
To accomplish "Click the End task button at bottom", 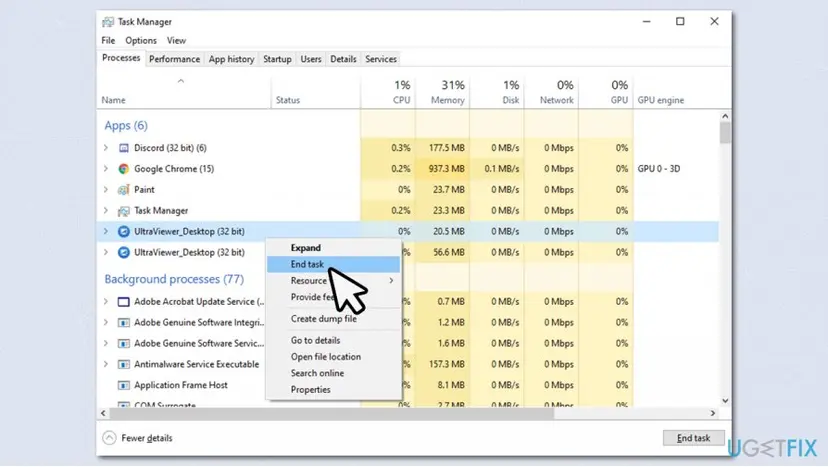I will 693,438.
